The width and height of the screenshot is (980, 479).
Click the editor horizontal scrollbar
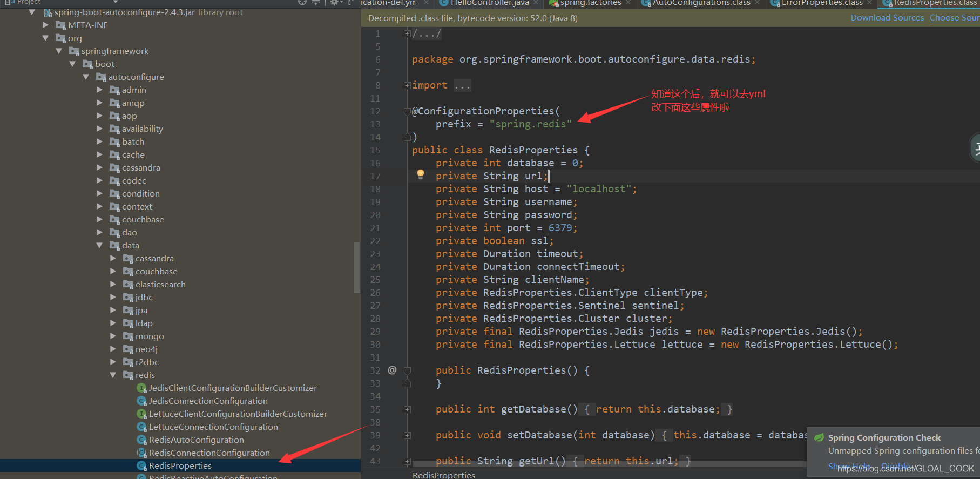[609, 463]
